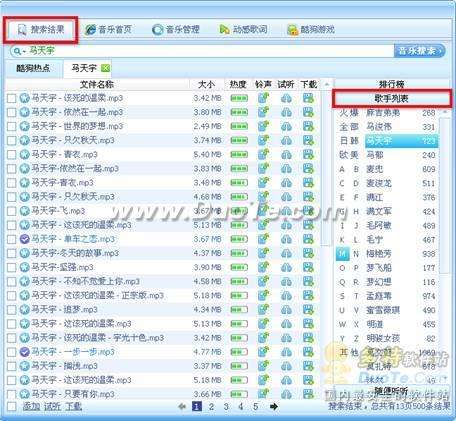Switch to 搜索结果 tab
This screenshot has height=421, width=456.
[x=41, y=30]
